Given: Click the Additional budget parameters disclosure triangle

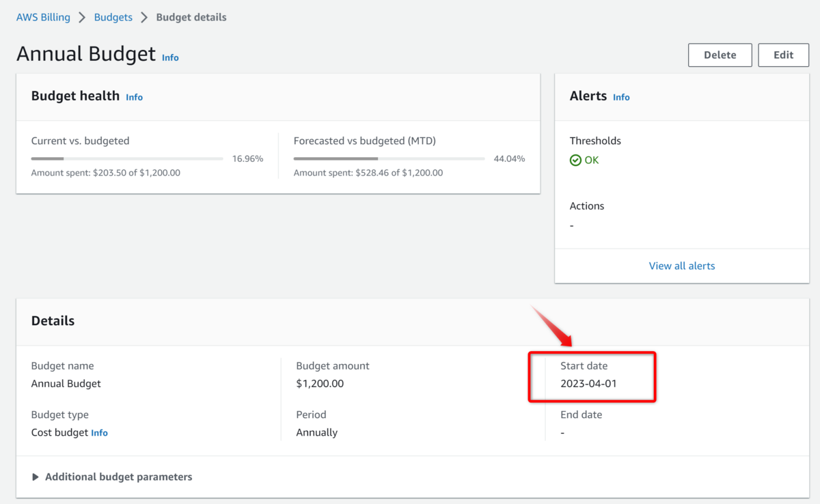Looking at the screenshot, I should tap(36, 477).
